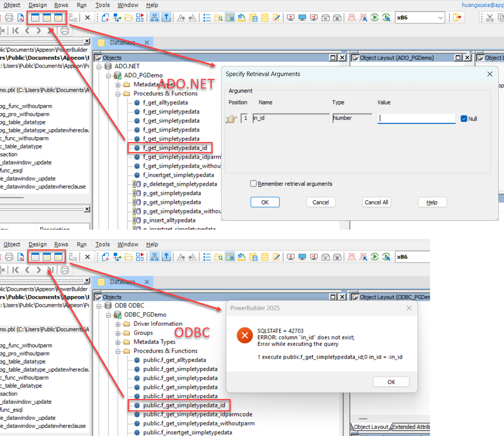Select the ADO_PGDemo database connection icon

[117, 75]
